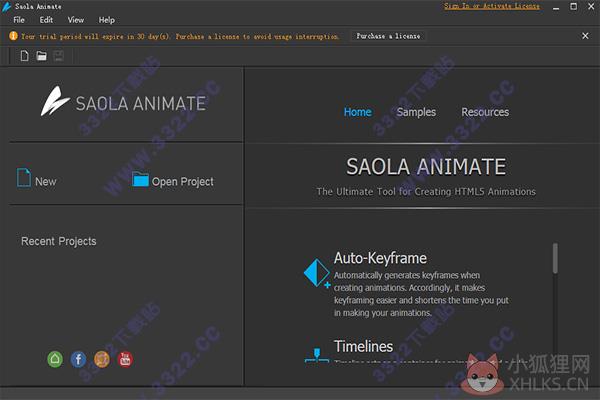Viewport: 600px width, 400px height.
Task: Open the View menu
Action: tap(75, 20)
